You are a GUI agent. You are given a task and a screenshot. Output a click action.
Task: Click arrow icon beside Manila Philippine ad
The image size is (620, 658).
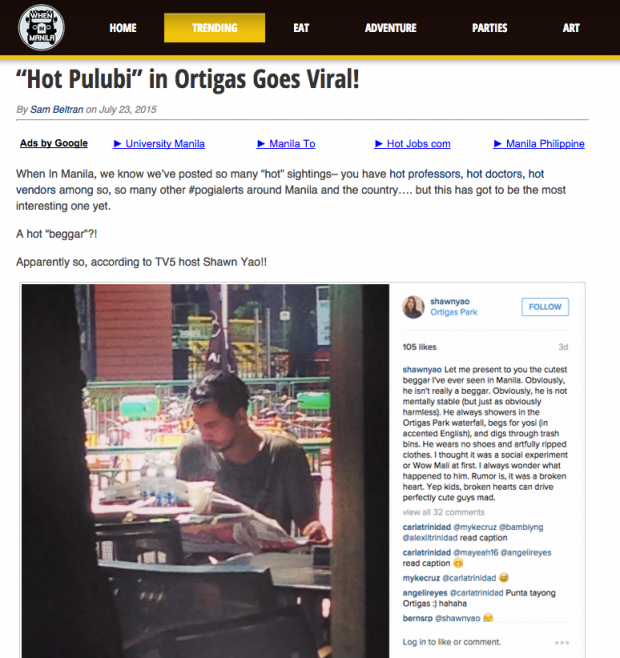[x=497, y=144]
